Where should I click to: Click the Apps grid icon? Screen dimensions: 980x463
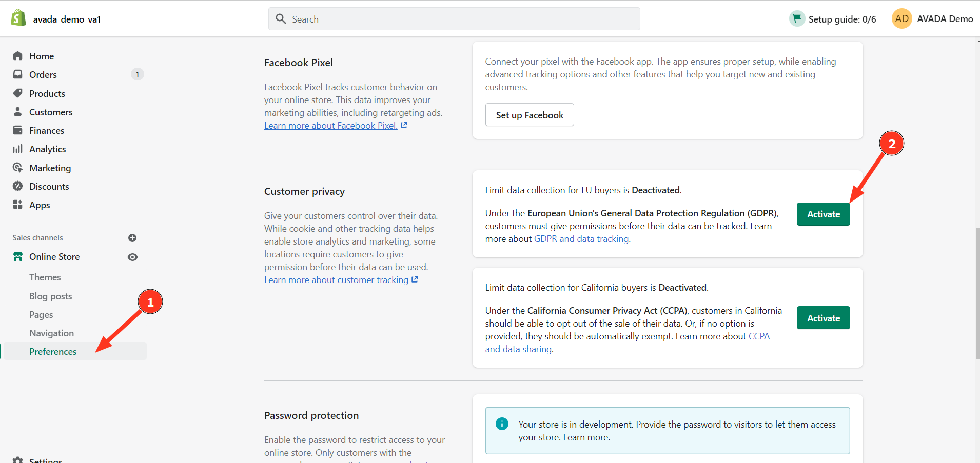(x=18, y=205)
